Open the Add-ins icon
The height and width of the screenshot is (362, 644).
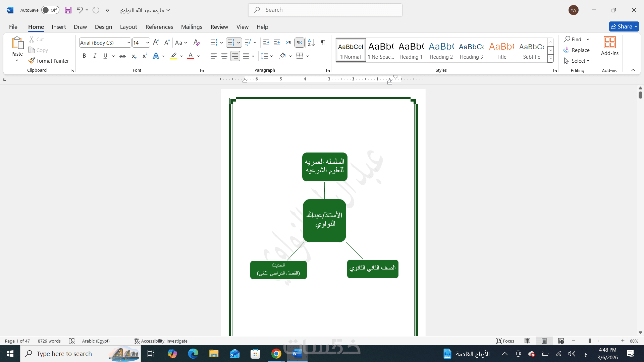(x=609, y=46)
